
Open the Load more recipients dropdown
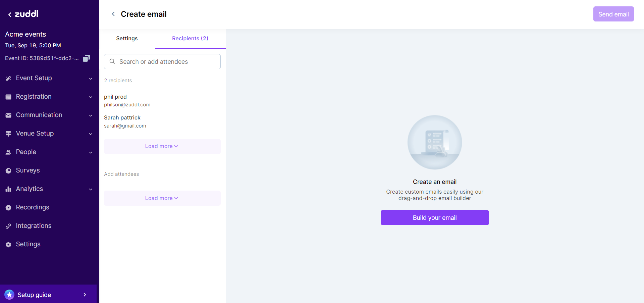coord(162,146)
